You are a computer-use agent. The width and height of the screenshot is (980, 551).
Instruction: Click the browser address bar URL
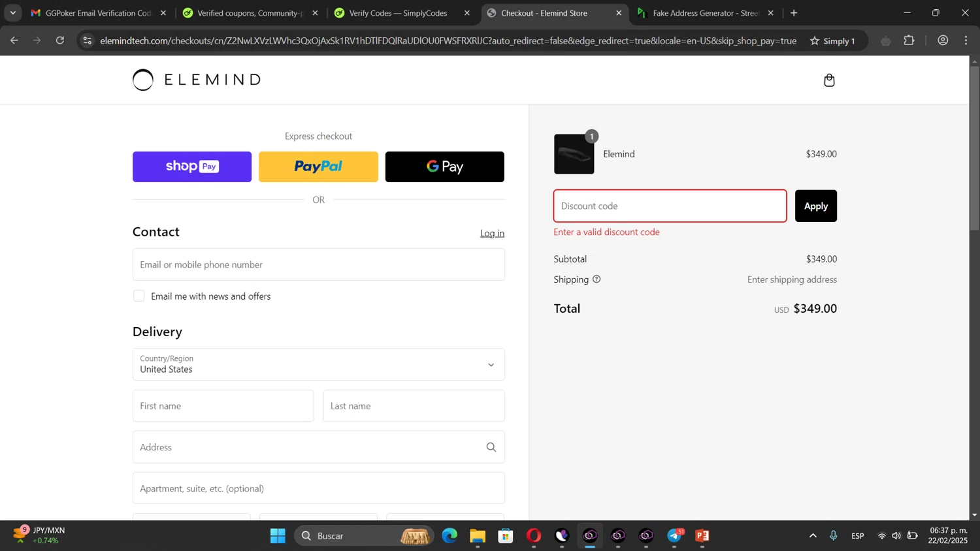pyautogui.click(x=448, y=40)
